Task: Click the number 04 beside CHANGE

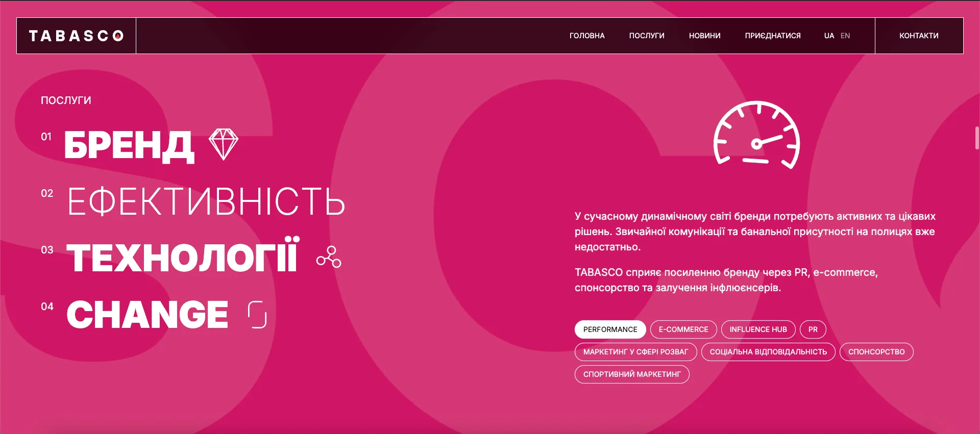Action: [47, 307]
